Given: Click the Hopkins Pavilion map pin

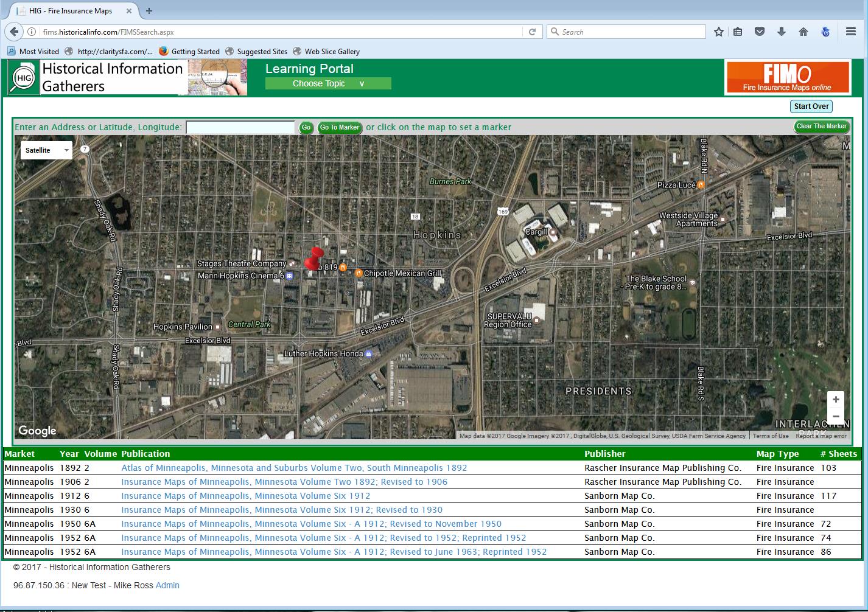Looking at the screenshot, I should (217, 327).
